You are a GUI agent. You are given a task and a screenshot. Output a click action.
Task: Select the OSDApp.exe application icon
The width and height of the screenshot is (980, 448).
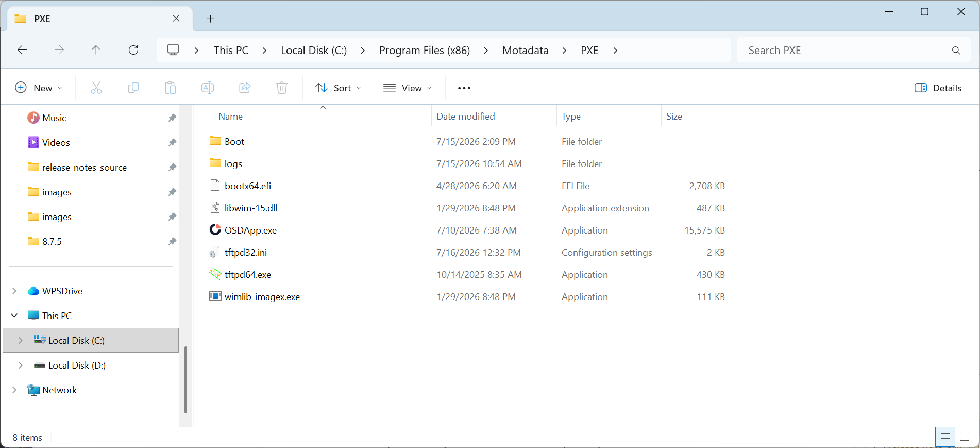click(x=215, y=230)
